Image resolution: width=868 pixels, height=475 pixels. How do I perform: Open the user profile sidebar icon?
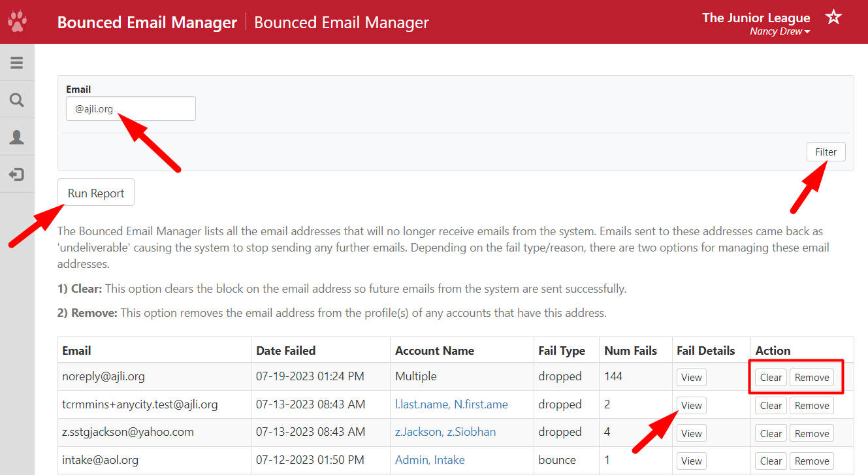pyautogui.click(x=17, y=137)
